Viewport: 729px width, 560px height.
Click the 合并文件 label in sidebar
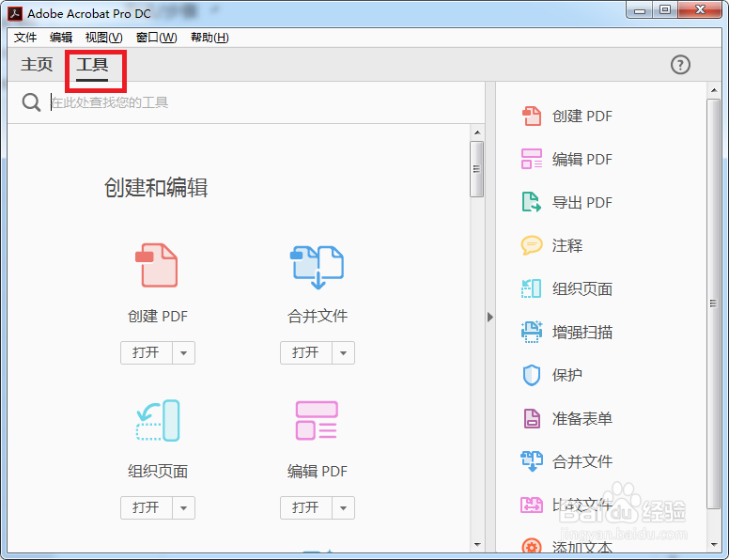tap(582, 461)
